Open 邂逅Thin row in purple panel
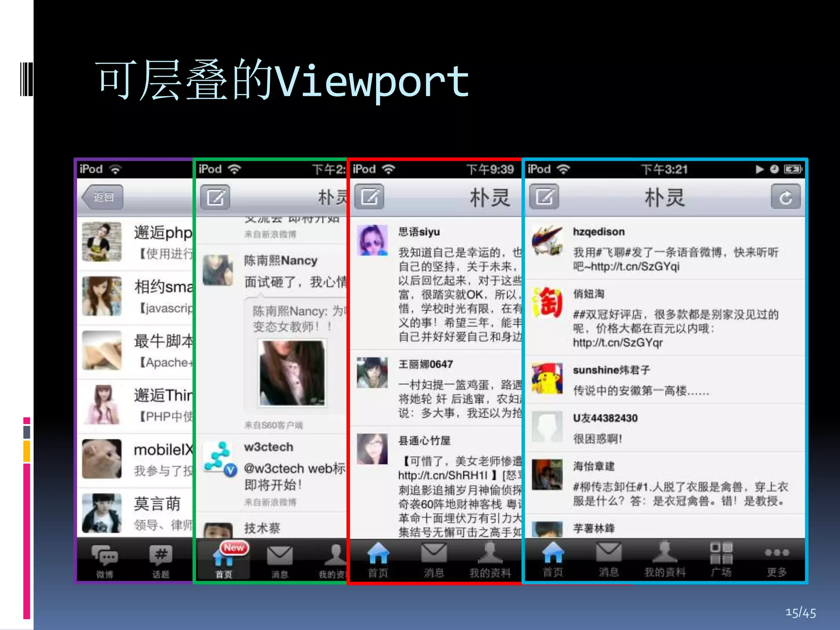Image resolution: width=840 pixels, height=630 pixels. coord(135,406)
